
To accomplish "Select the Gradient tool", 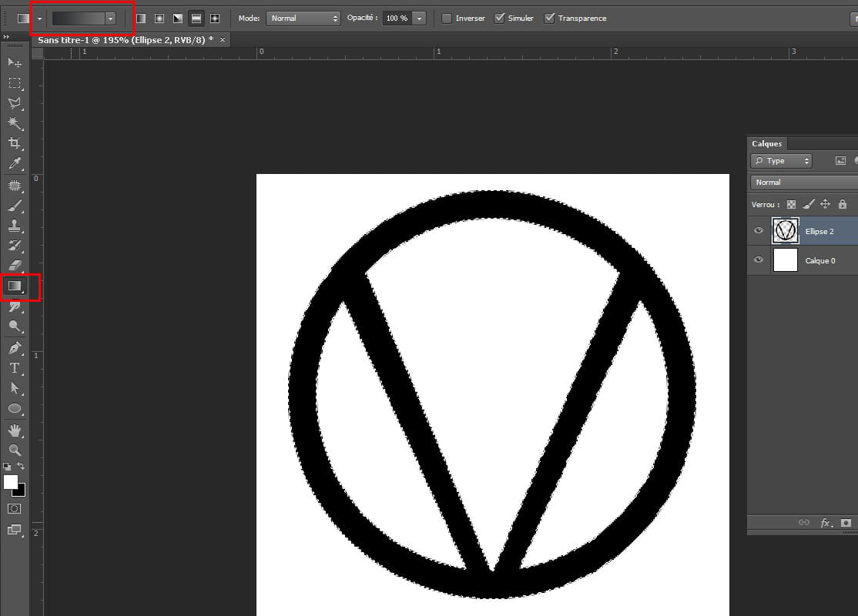I will 15,286.
